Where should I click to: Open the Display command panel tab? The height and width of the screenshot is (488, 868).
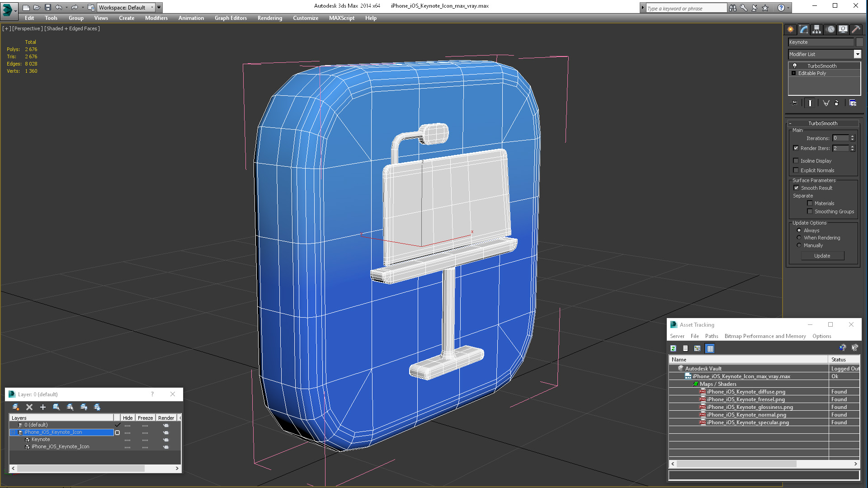843,29
